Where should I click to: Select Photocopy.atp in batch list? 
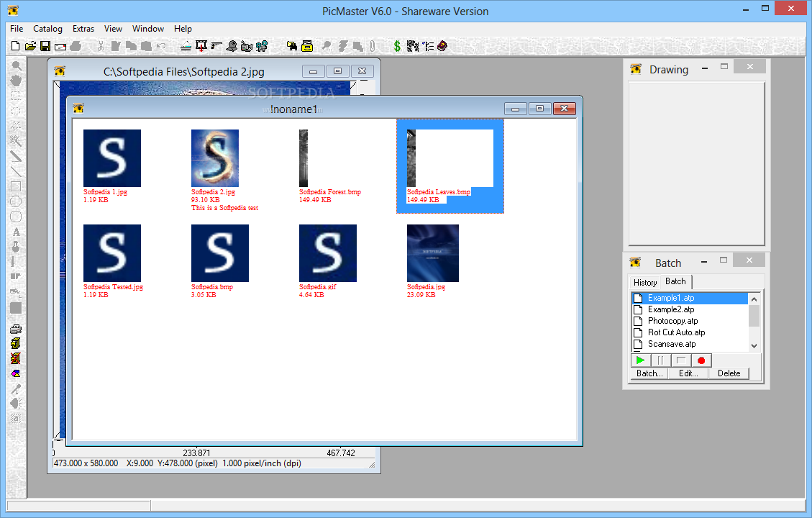(689, 321)
